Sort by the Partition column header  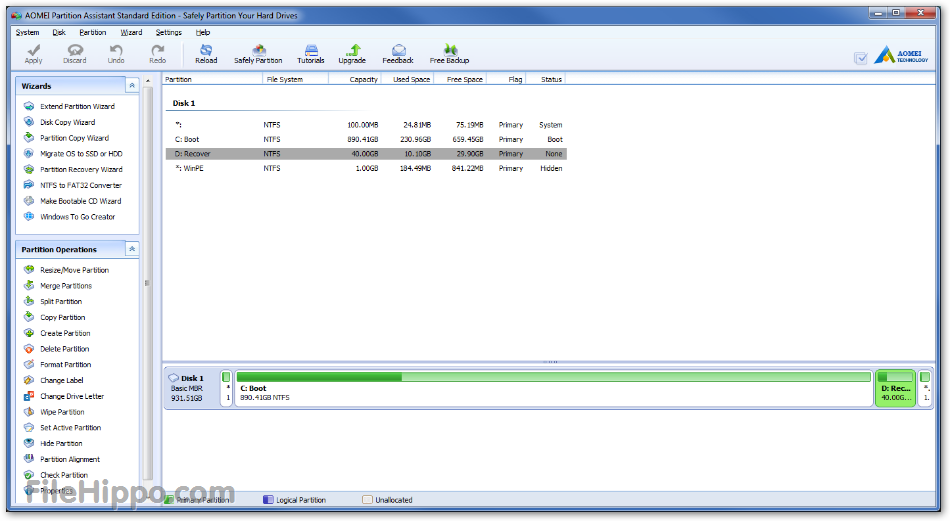click(x=213, y=79)
